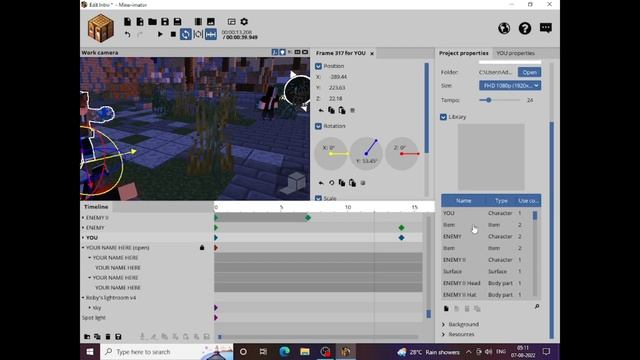Collapse YOUR NAME HERE (open) row
640x360 pixels.
[83, 248]
